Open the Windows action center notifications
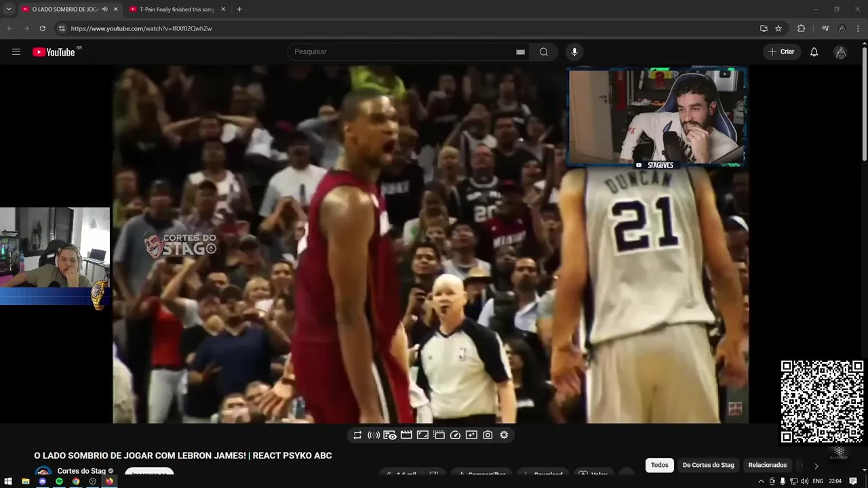868x488 pixels. 853,481
